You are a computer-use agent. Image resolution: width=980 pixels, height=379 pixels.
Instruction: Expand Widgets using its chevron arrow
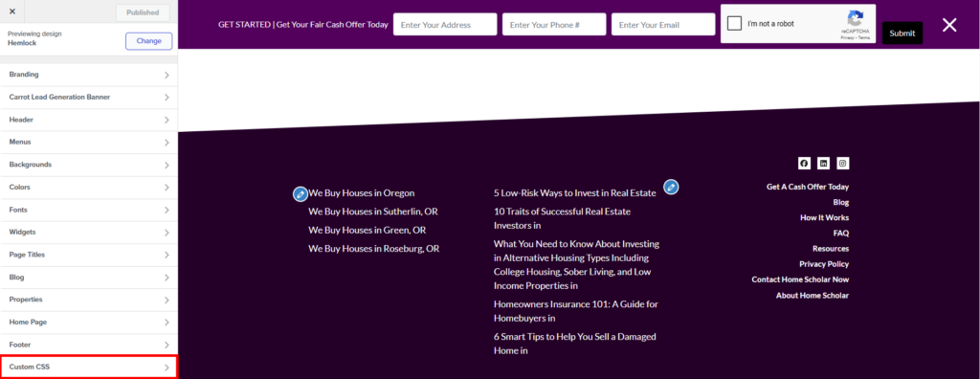coord(167,233)
